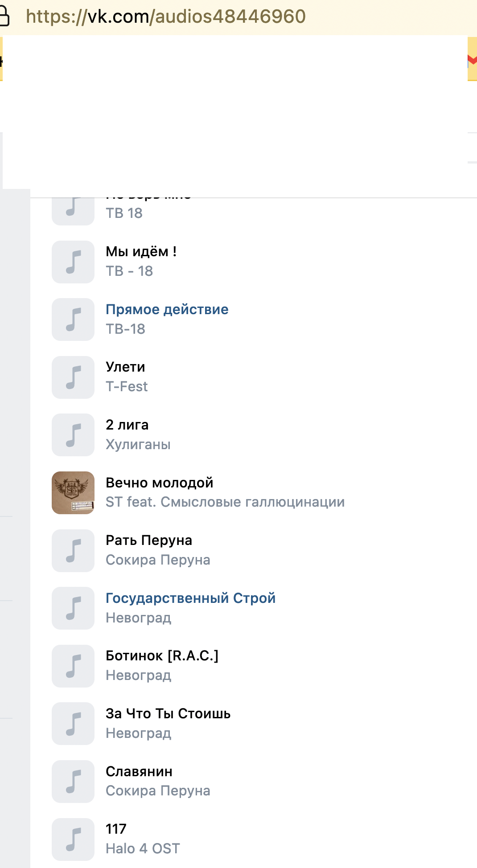Play "Прямое действие" via its note icon
The height and width of the screenshot is (868, 477).
73,319
